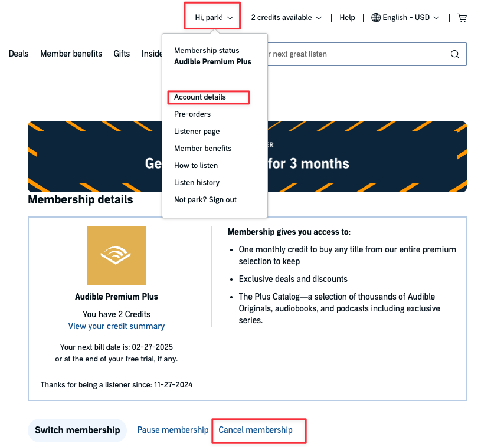
Task: Click the Cancel membership link
Action: point(255,430)
